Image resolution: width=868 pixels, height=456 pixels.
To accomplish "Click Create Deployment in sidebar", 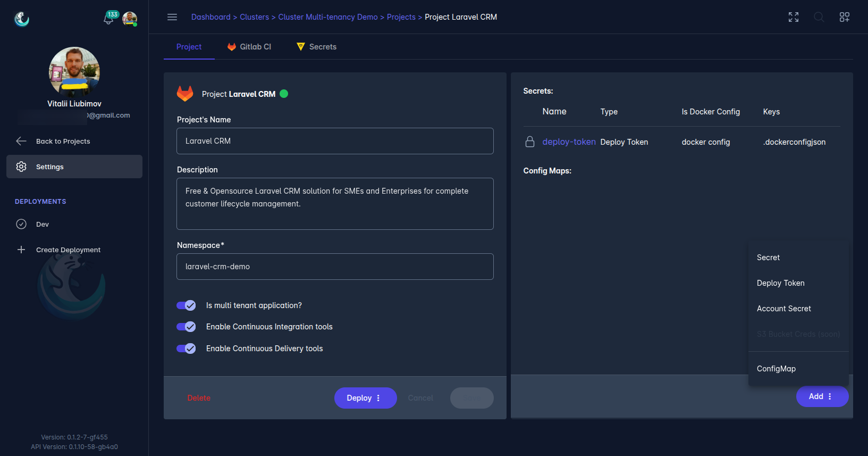I will pos(74,250).
